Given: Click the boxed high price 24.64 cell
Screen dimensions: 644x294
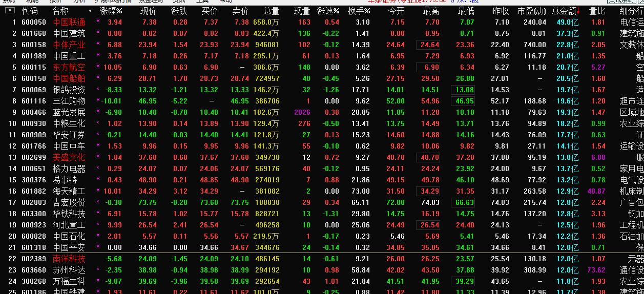Looking at the screenshot, I should (428, 45).
